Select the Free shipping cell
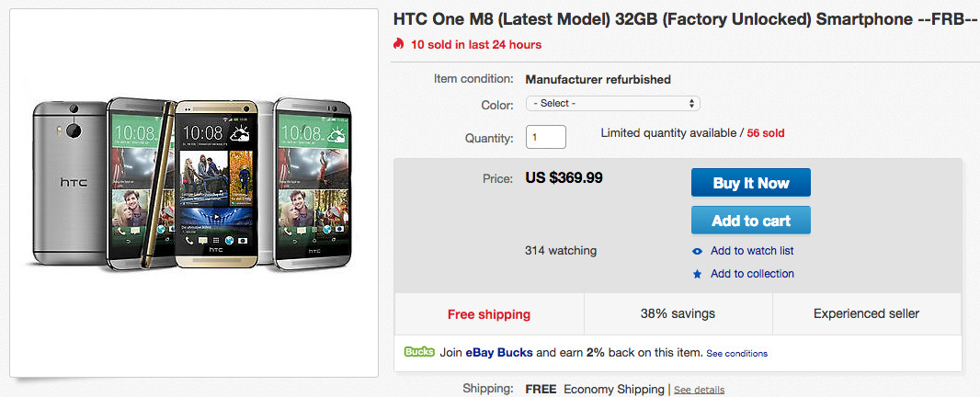 coord(488,314)
